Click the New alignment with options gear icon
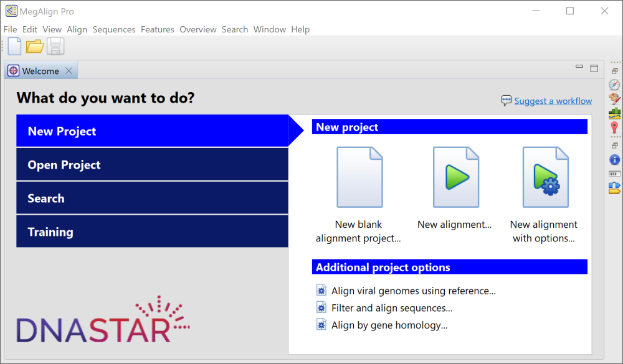 click(546, 177)
